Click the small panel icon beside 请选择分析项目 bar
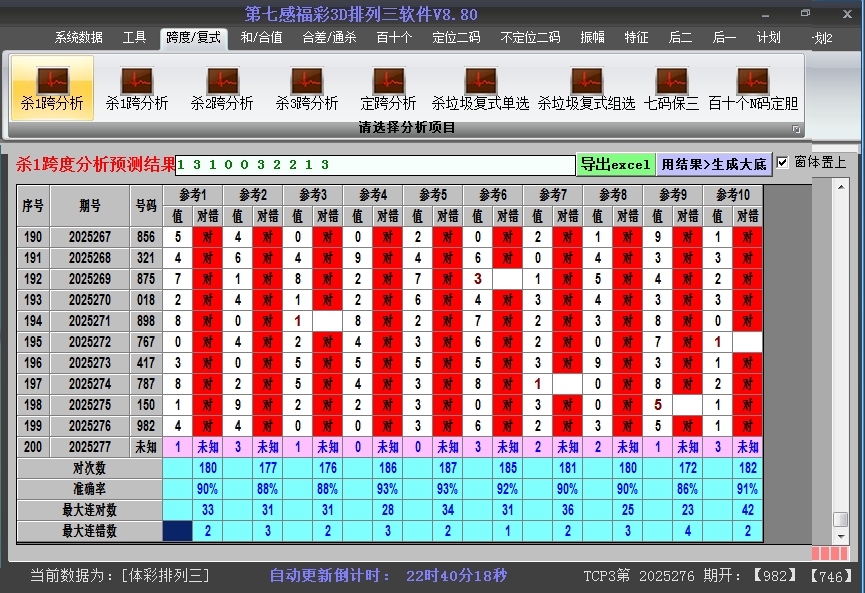 795,128
